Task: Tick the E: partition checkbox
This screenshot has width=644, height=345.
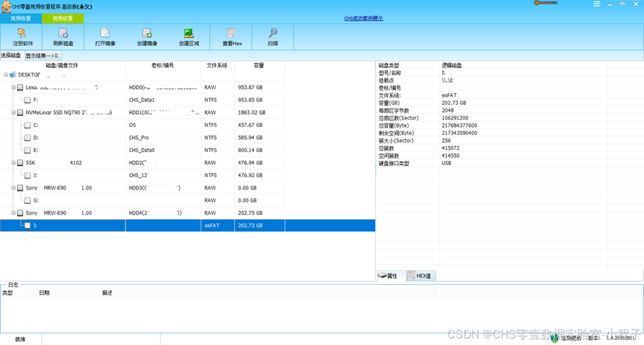Action: tap(27, 151)
